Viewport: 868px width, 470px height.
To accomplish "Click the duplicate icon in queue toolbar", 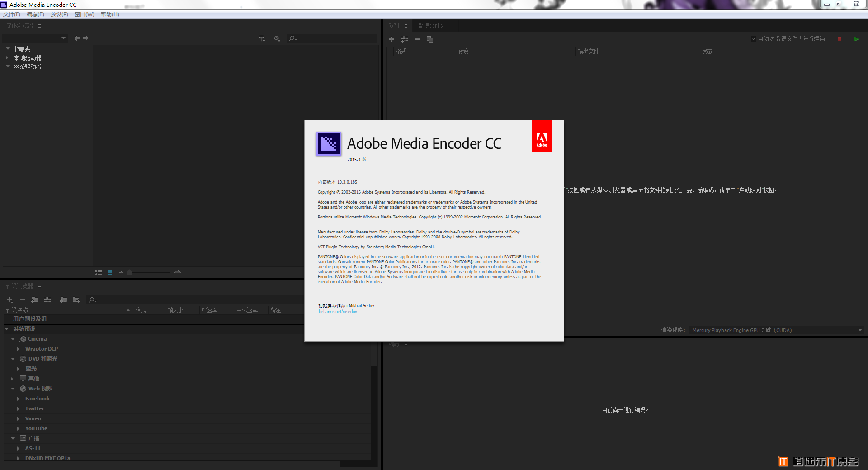I will click(430, 39).
